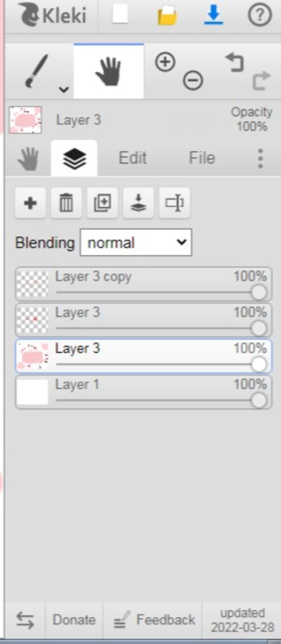Create a new image with the blank page icon
The width and height of the screenshot is (281, 644).
(120, 14)
